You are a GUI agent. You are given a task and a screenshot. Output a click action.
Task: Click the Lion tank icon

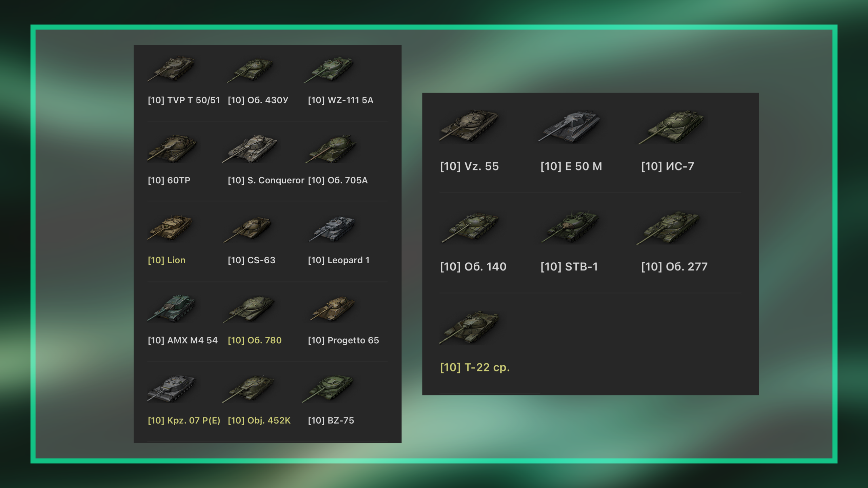(171, 228)
